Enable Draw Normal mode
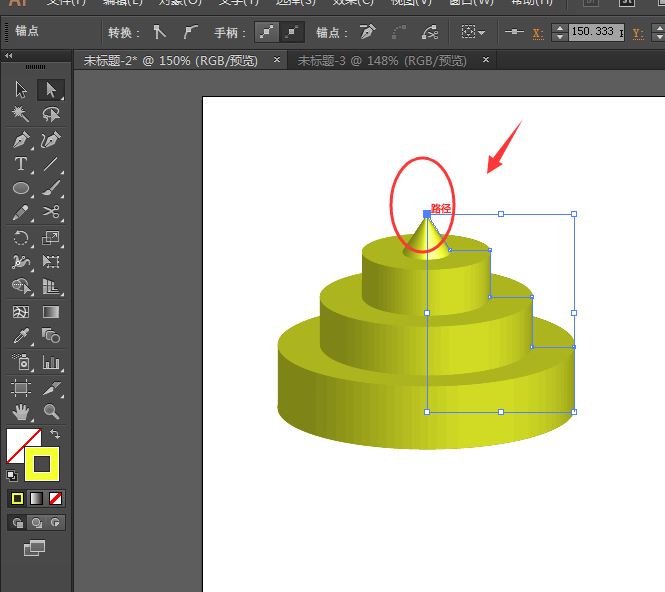Image resolution: width=665 pixels, height=592 pixels. 17,522
